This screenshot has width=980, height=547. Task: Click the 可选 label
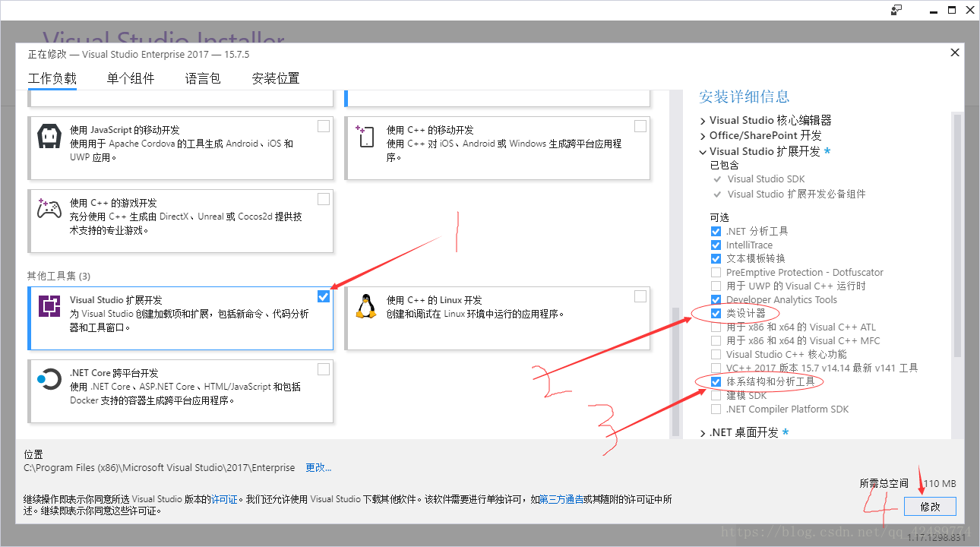(719, 217)
